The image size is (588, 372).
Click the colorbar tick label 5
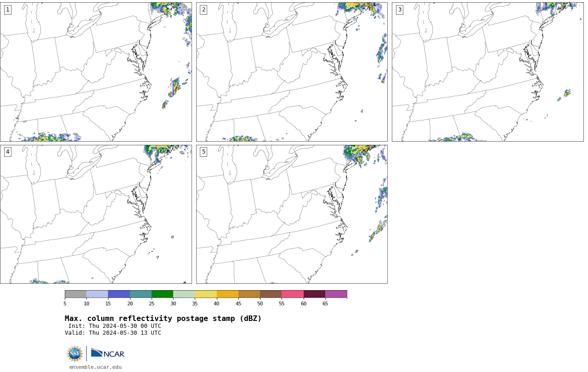[65, 303]
